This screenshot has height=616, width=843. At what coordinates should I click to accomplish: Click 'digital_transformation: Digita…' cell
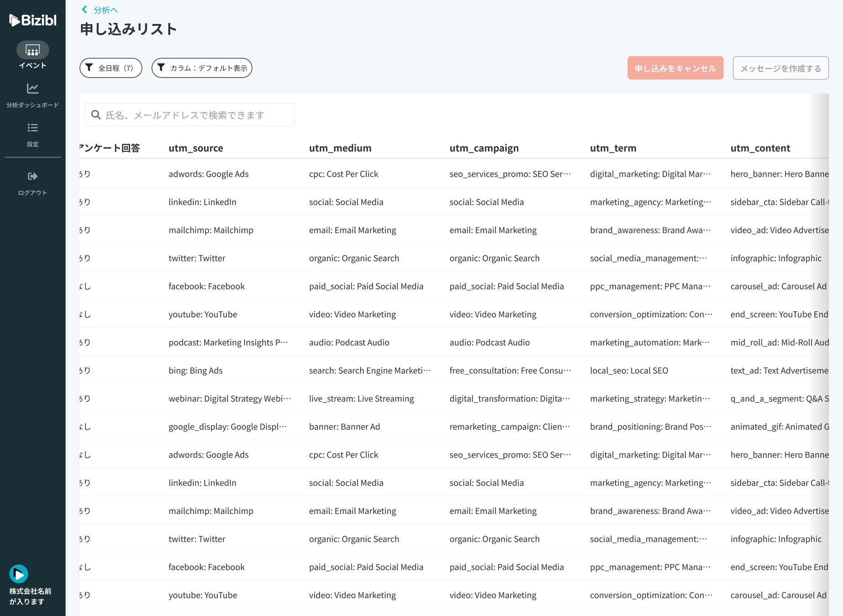[510, 398]
